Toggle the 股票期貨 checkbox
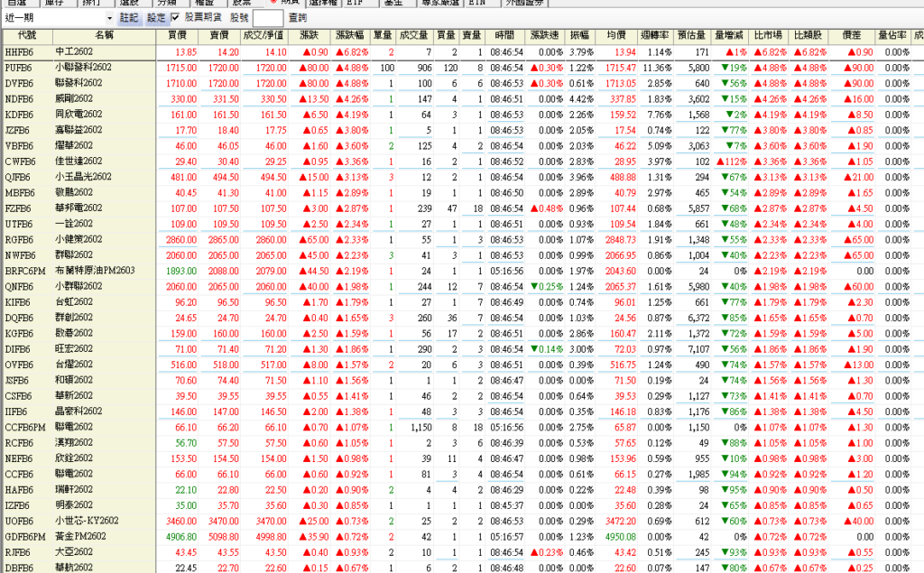Screen dimensions: 924x573 (x=175, y=18)
